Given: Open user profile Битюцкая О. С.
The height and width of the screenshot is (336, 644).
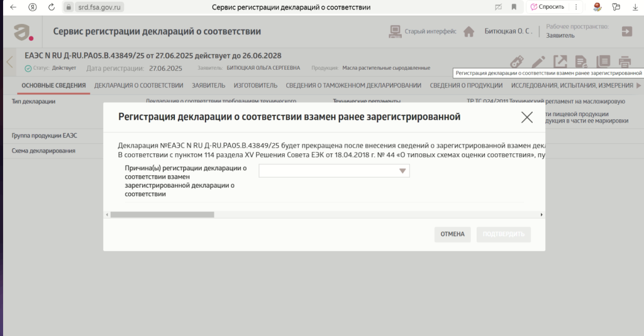Looking at the screenshot, I should [508, 31].
